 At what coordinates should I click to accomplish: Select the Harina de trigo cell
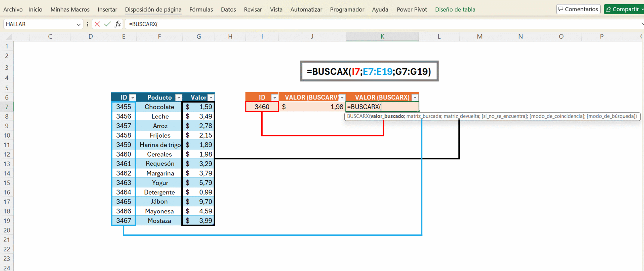pyautogui.click(x=159, y=145)
